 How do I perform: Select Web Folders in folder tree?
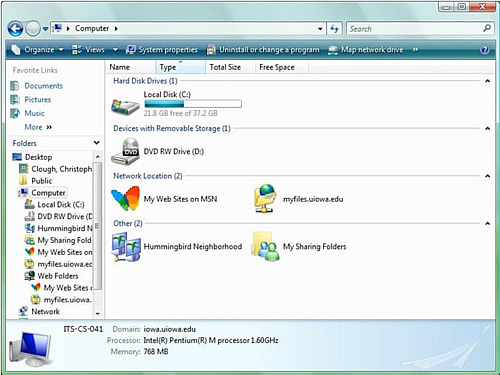tap(58, 276)
